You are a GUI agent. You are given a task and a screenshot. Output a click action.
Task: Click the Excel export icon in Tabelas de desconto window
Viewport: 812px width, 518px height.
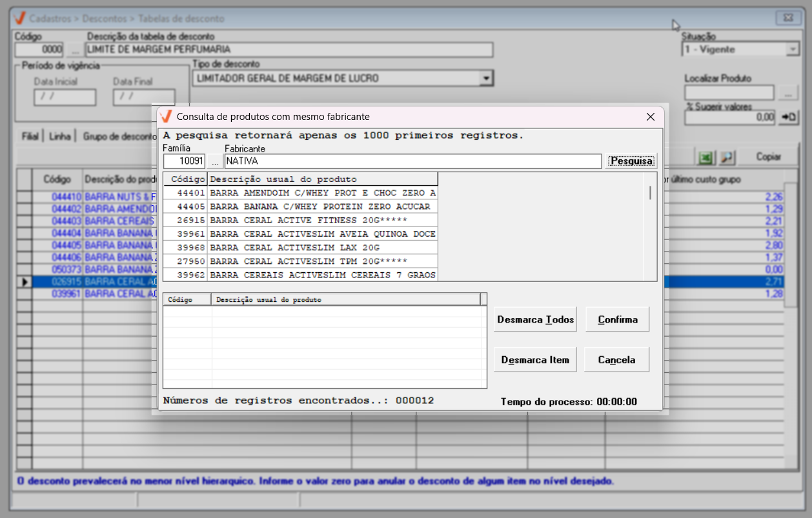point(705,157)
